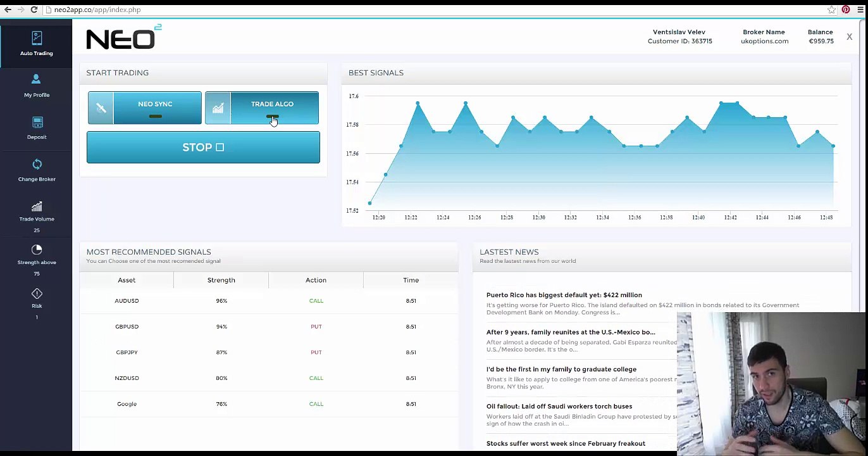The width and height of the screenshot is (868, 456).
Task: Select the AUDUSD signal row
Action: (269, 301)
